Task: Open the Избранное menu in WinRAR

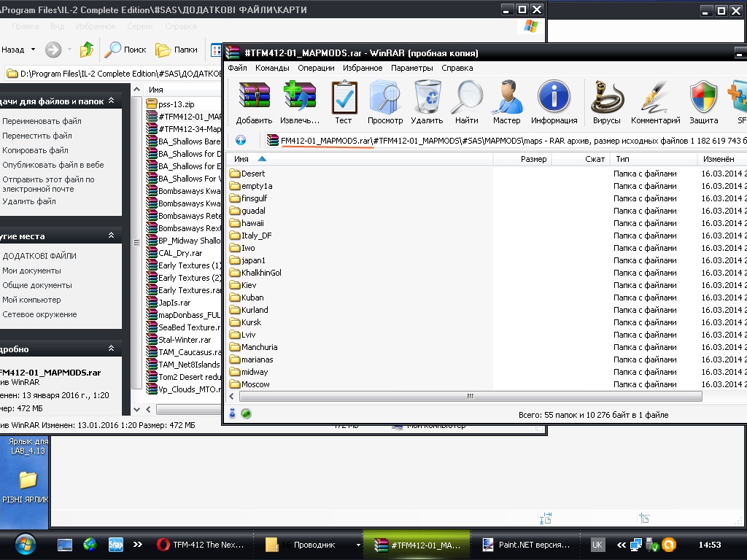Action: pos(363,68)
